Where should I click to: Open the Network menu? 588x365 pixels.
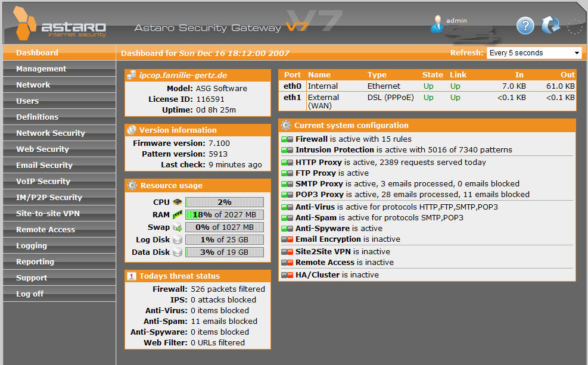pyautogui.click(x=59, y=85)
